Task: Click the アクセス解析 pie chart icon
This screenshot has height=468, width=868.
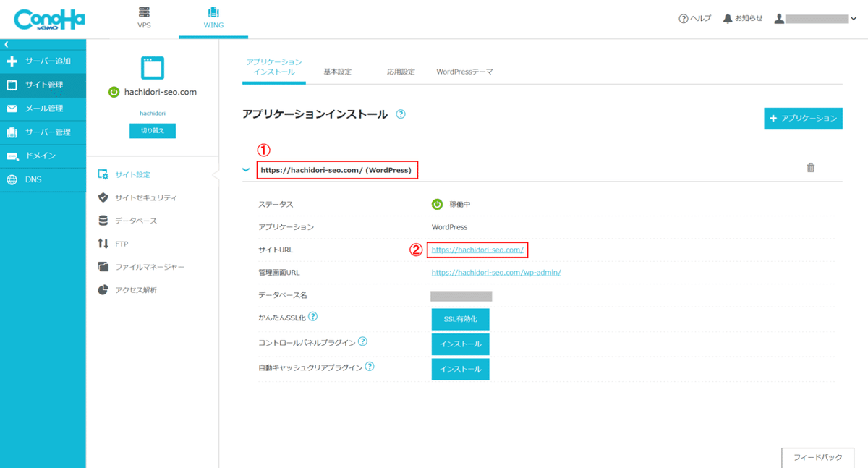Action: pos(103,290)
